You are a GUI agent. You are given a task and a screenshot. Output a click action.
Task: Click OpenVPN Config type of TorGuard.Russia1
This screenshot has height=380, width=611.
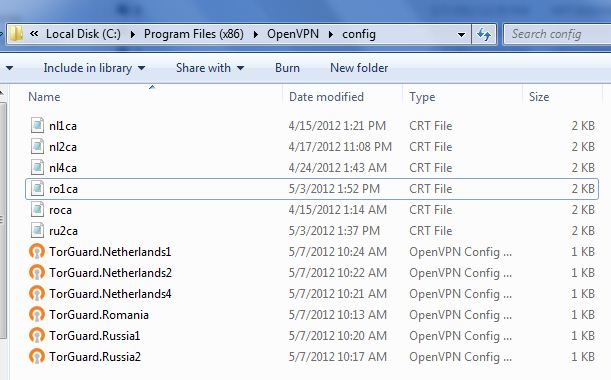tap(460, 336)
